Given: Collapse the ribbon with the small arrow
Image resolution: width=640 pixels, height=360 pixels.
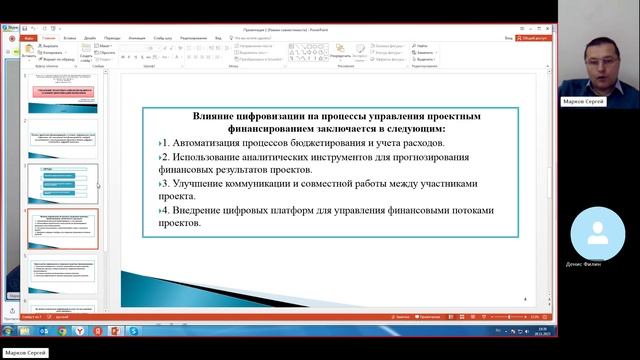Looking at the screenshot, I should (547, 66).
